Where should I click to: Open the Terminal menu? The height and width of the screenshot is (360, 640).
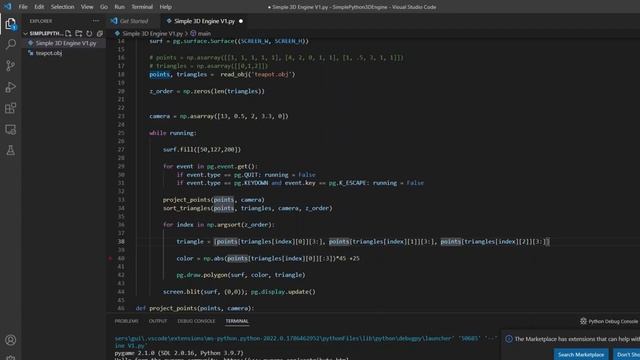[142, 7]
